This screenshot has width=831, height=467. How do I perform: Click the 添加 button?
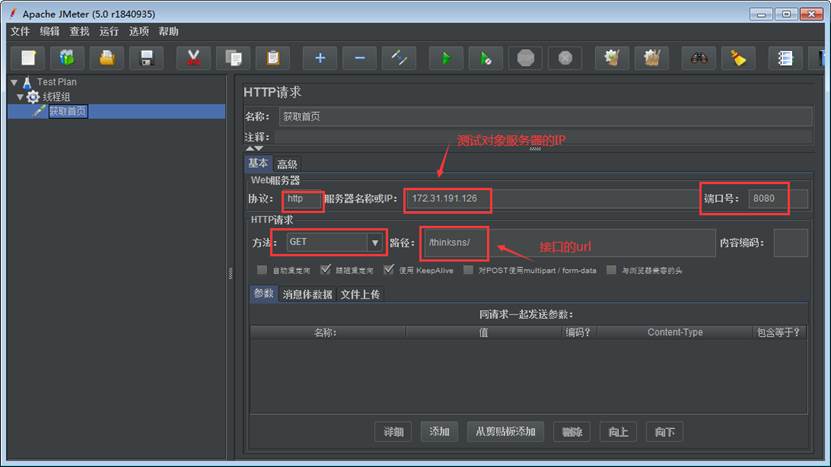coord(439,431)
